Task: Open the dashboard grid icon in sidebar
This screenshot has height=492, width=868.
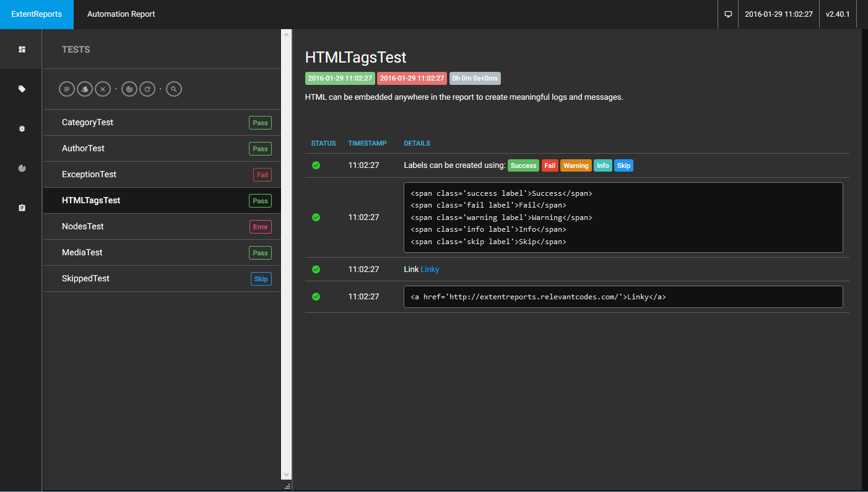Action: [22, 49]
